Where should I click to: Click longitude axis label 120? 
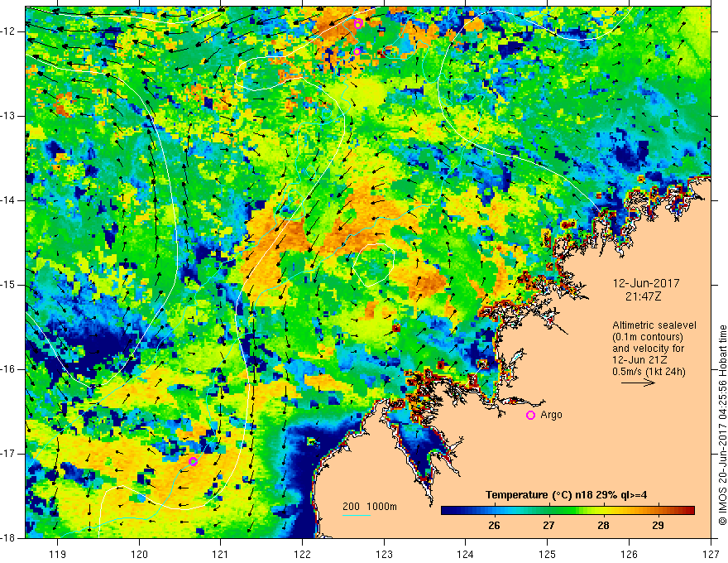point(139,554)
